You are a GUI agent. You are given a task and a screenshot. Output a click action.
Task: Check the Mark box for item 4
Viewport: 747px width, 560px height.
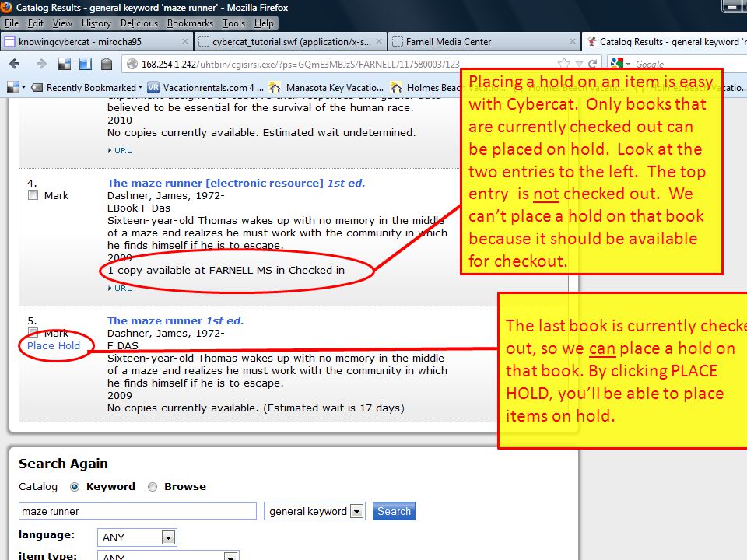pos(33,194)
